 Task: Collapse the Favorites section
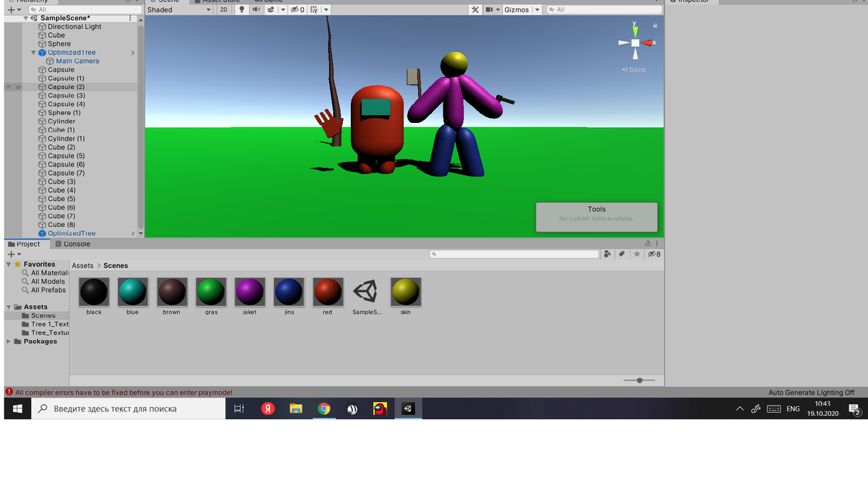point(9,265)
